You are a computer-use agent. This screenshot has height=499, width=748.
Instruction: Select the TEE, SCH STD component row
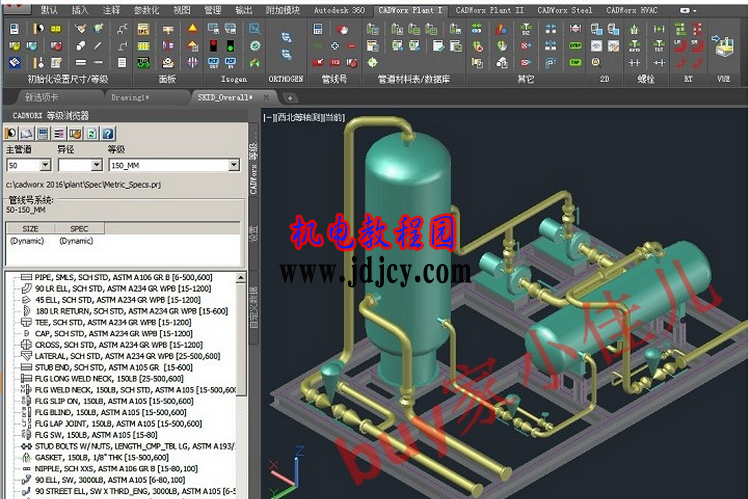(106, 322)
